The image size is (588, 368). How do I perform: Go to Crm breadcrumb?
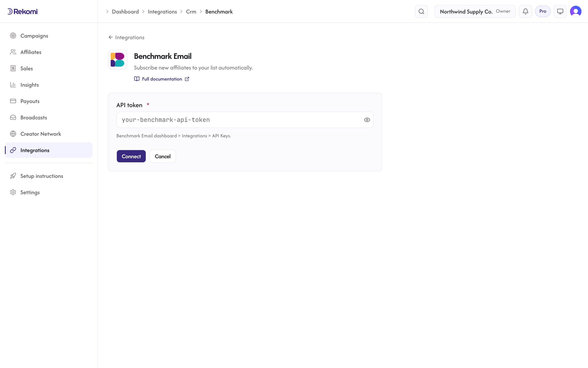[191, 12]
